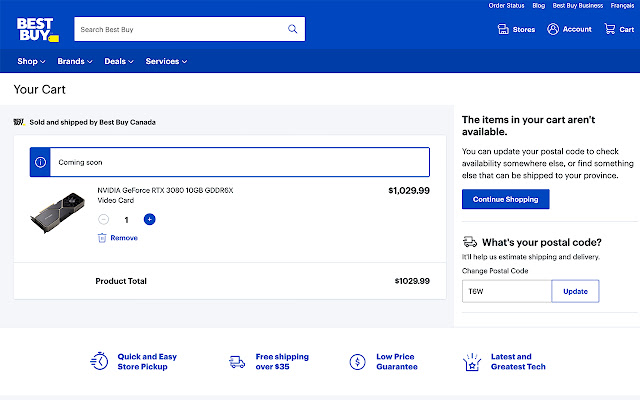Viewport: 640px width, 400px height.
Task: Increase quantity with the plus button
Action: 149,219
